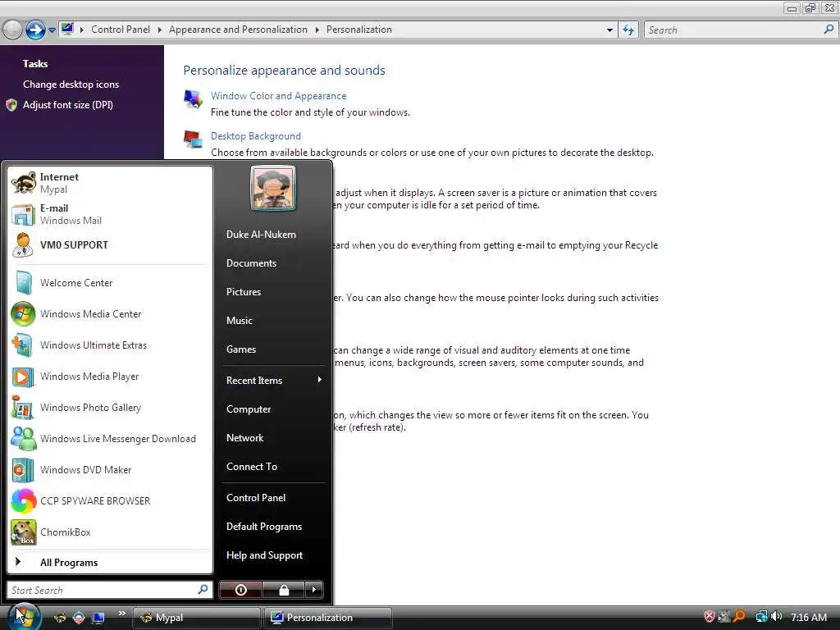Screen dimensions: 840x630
Task: Launch Windows Mail E-mail entry
Action: tap(110, 214)
